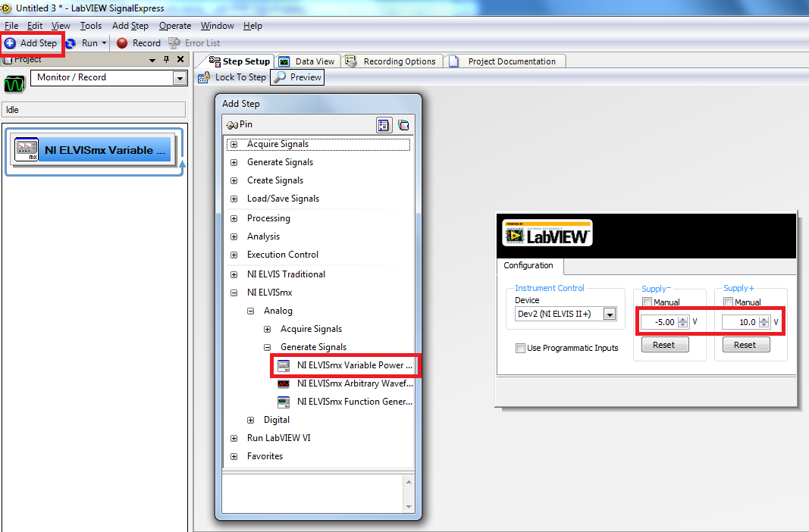Select the Configuration tab
This screenshot has height=532, width=809.
coord(528,265)
